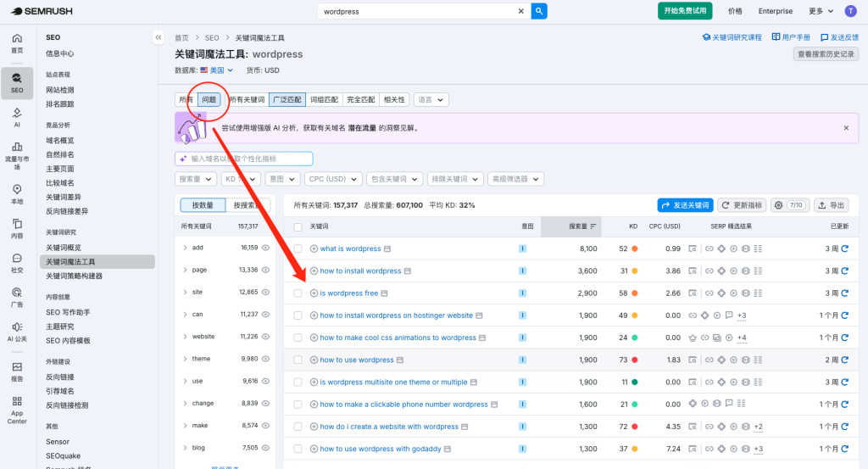The image size is (868, 469).
Task: View SERP icon for how to install wordpress
Action: point(693,271)
